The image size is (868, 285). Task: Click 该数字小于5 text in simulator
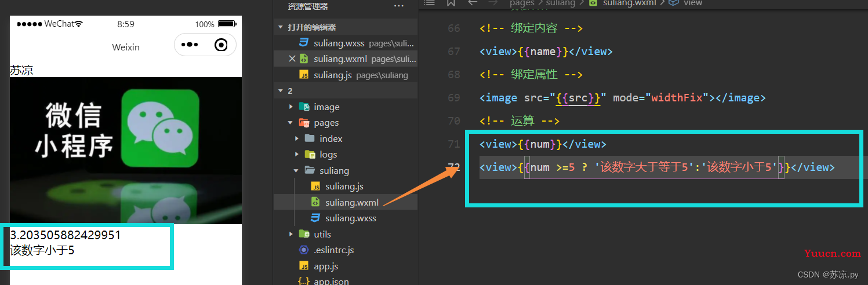[42, 250]
